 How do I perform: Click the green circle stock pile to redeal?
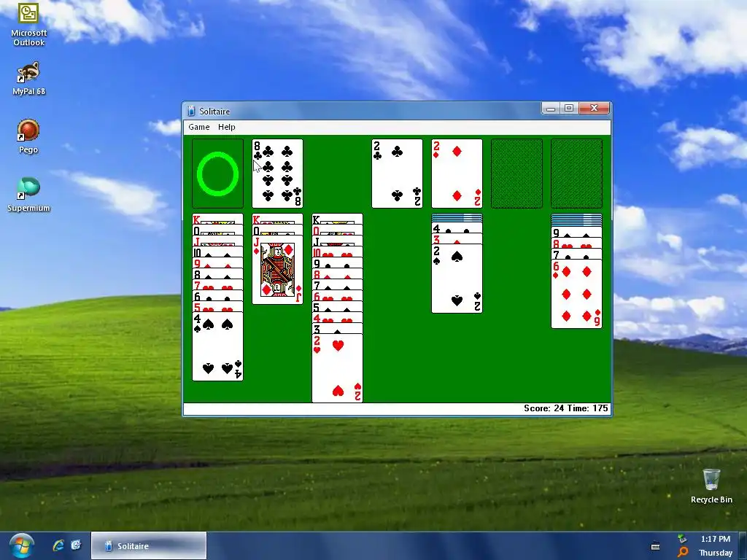tap(217, 174)
